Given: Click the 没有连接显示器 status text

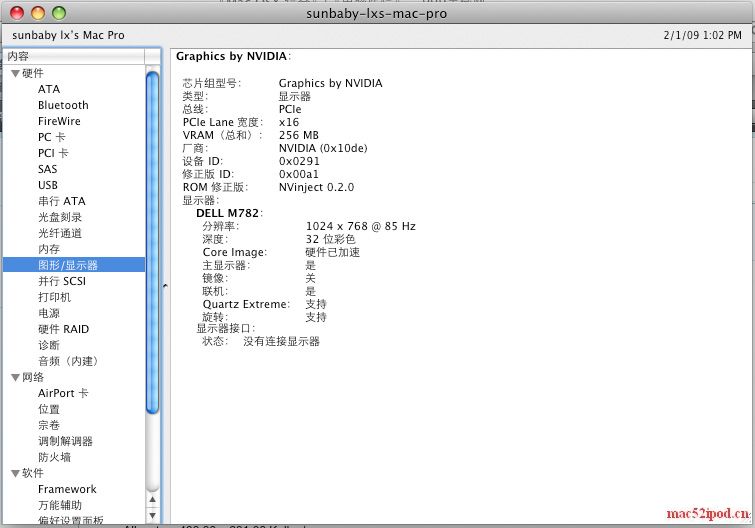Looking at the screenshot, I should tap(281, 341).
